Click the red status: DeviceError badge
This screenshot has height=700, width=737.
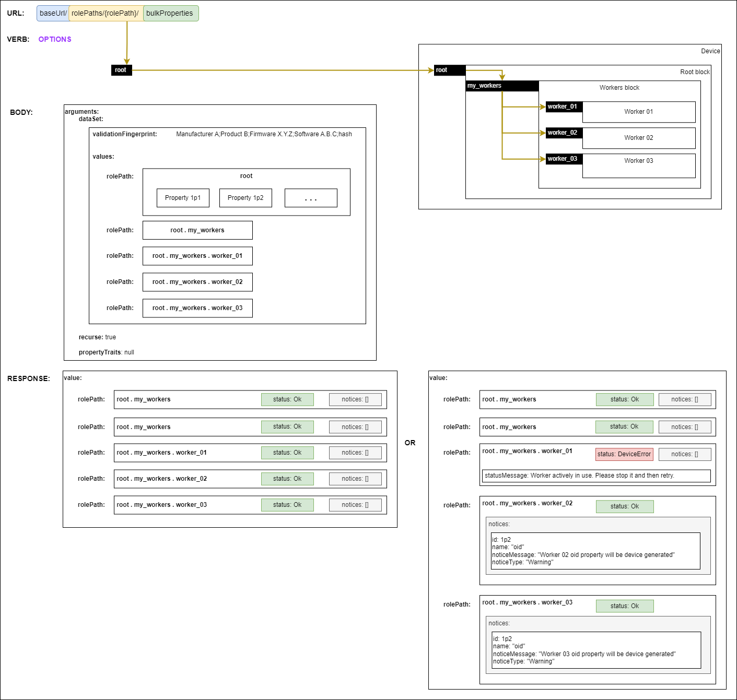pyautogui.click(x=624, y=454)
